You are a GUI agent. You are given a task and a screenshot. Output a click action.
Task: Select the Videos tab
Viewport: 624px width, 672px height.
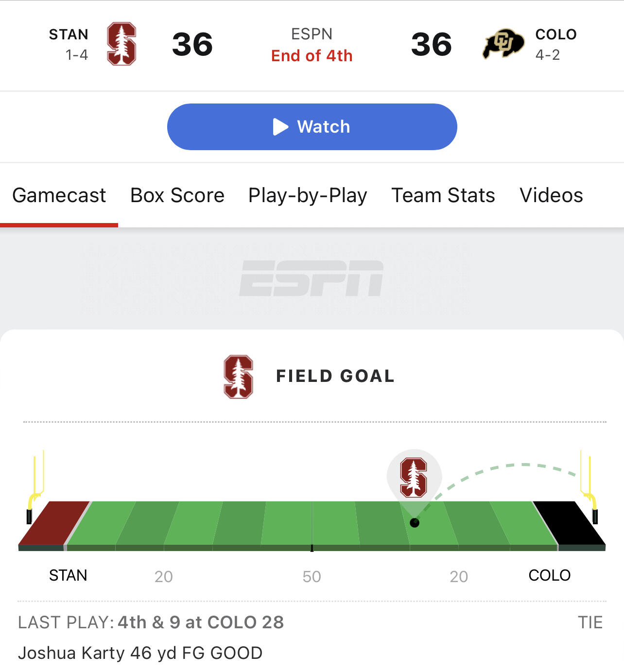click(x=551, y=195)
